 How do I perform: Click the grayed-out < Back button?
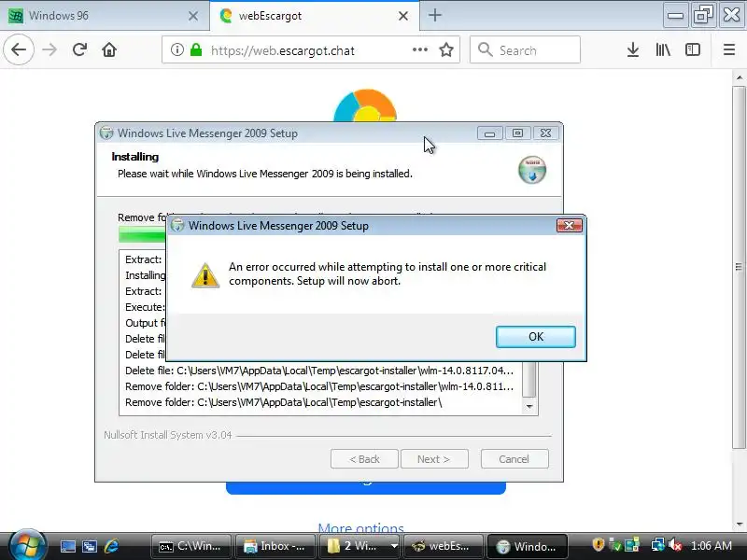pos(364,459)
